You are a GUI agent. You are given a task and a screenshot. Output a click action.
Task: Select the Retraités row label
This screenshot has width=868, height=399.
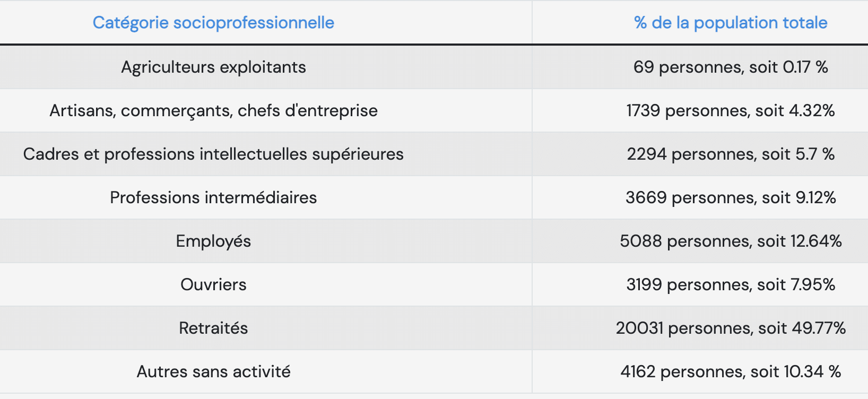pos(213,328)
